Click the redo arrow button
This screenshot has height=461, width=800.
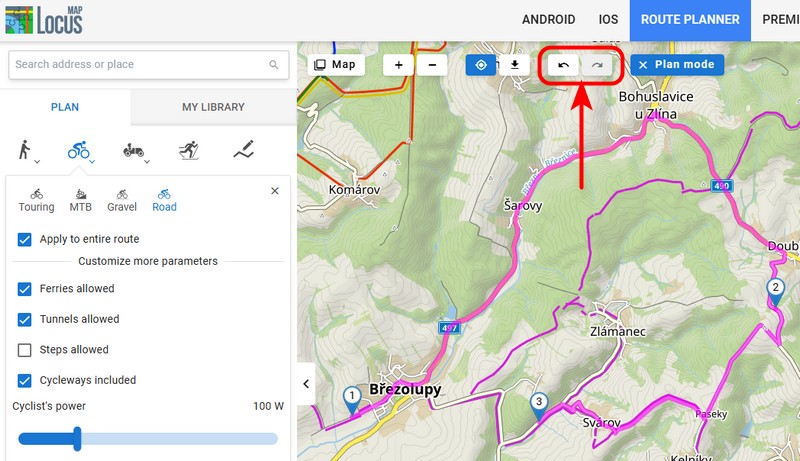tap(598, 65)
